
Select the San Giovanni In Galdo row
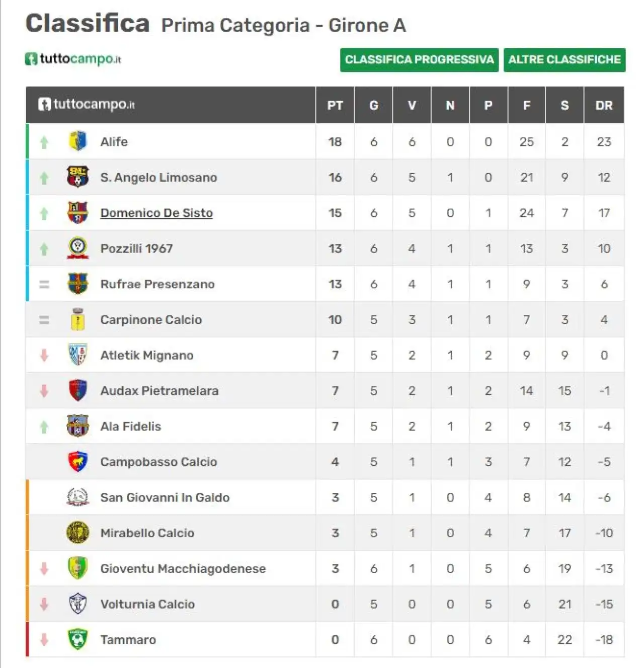pos(325,497)
